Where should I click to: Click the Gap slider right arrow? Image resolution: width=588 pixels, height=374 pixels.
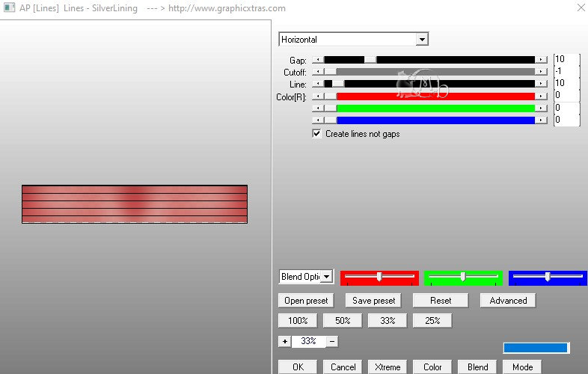(541, 60)
